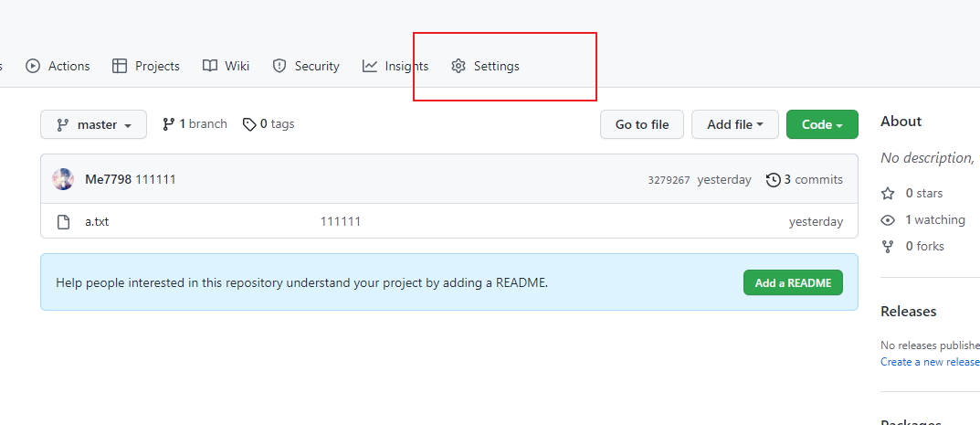Click the Settings gear icon
The height and width of the screenshot is (425, 980).
click(x=458, y=66)
